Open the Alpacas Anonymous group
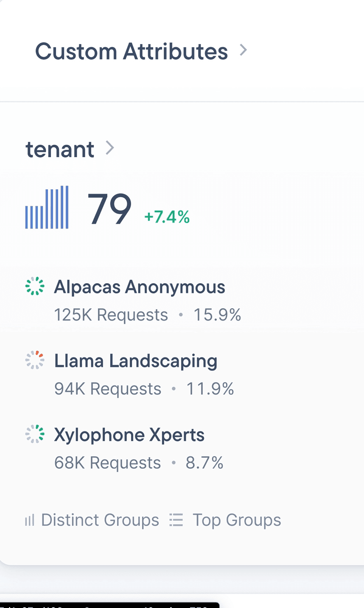This screenshot has height=608, width=364. [140, 287]
